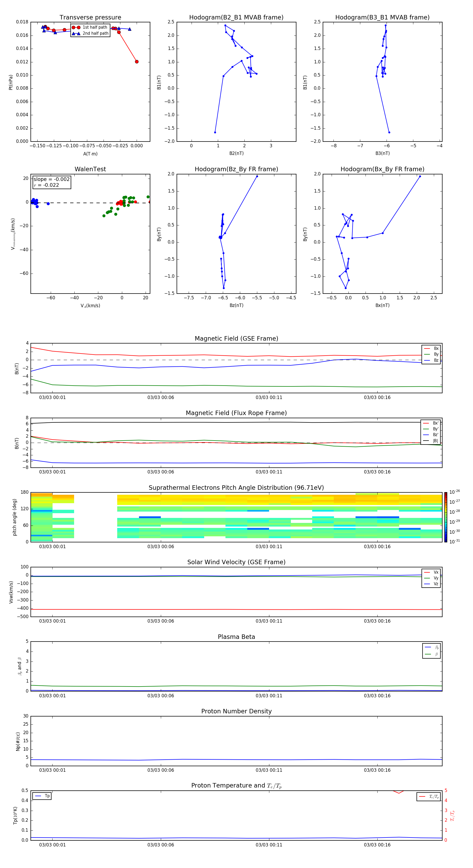Viewport: 473px width, 868px height.
Task: Click the topmost point of the Bz_By hodogram
Action: point(257,176)
